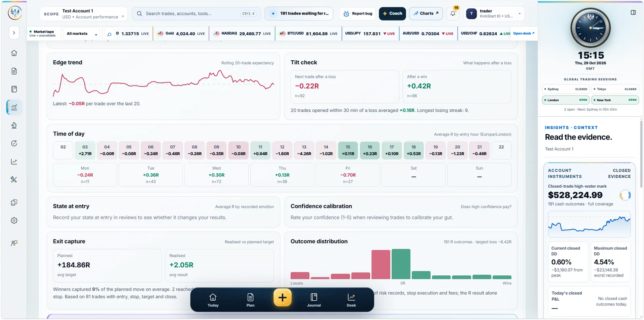Switch to Plan in the bottom dock
Screen dimensions: 644x320
click(x=250, y=300)
